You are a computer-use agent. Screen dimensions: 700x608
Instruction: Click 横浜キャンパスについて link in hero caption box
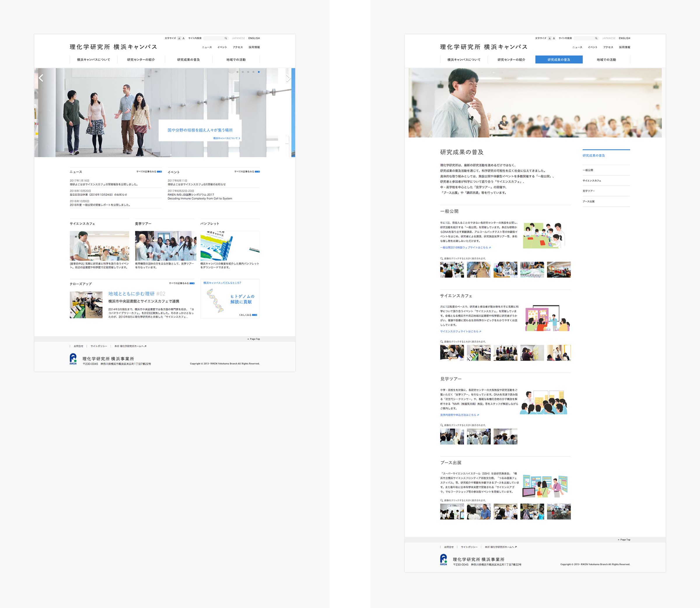tap(227, 138)
